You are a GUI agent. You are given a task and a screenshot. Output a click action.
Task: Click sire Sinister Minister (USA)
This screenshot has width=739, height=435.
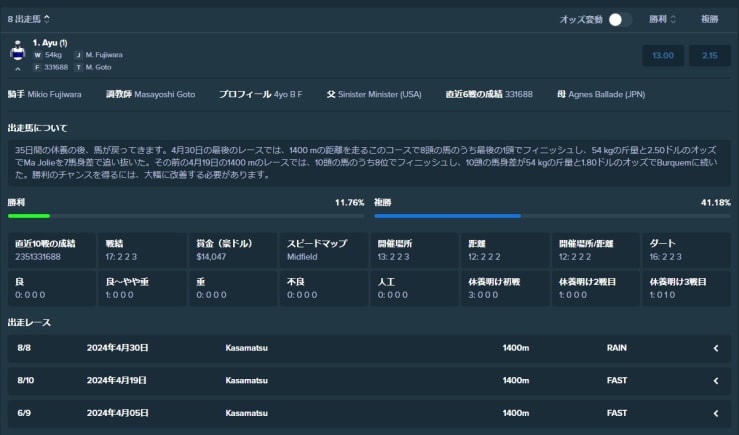379,94
